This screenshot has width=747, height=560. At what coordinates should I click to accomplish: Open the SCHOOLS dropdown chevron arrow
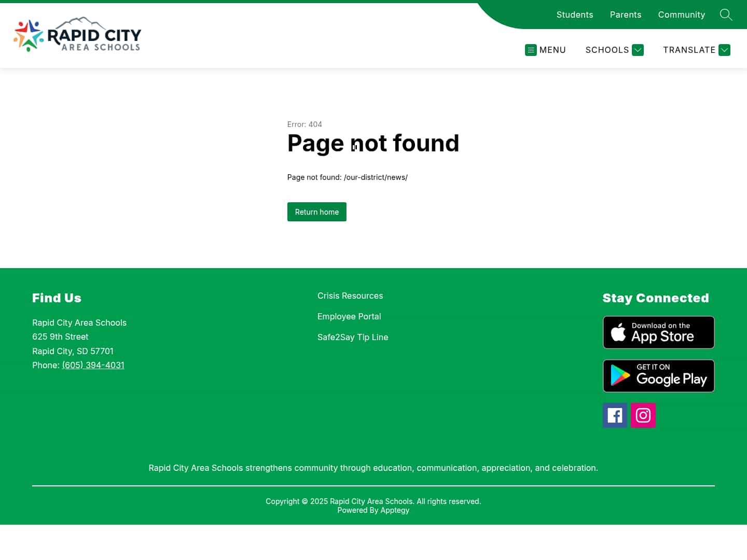click(638, 50)
